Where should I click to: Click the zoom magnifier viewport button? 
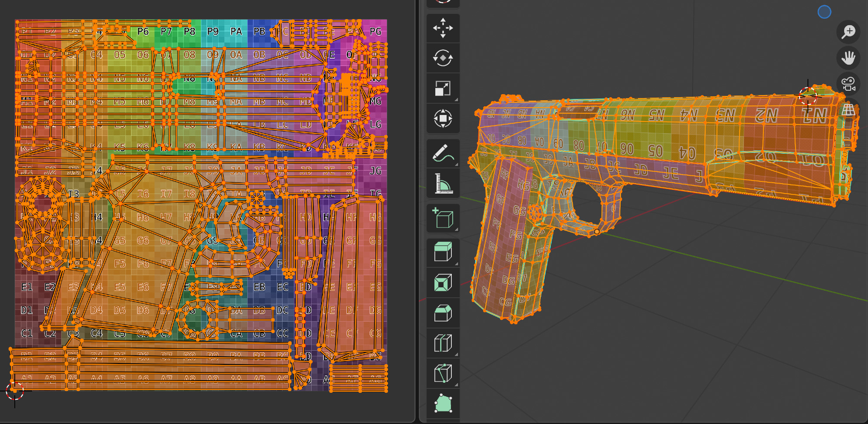(x=848, y=32)
